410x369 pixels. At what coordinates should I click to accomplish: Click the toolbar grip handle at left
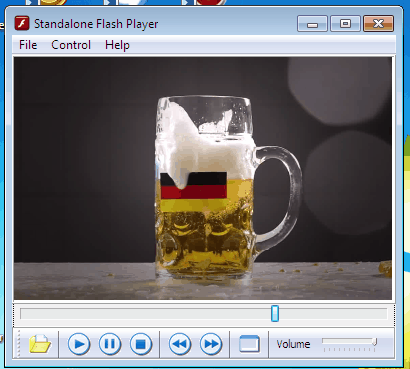coord(18,344)
